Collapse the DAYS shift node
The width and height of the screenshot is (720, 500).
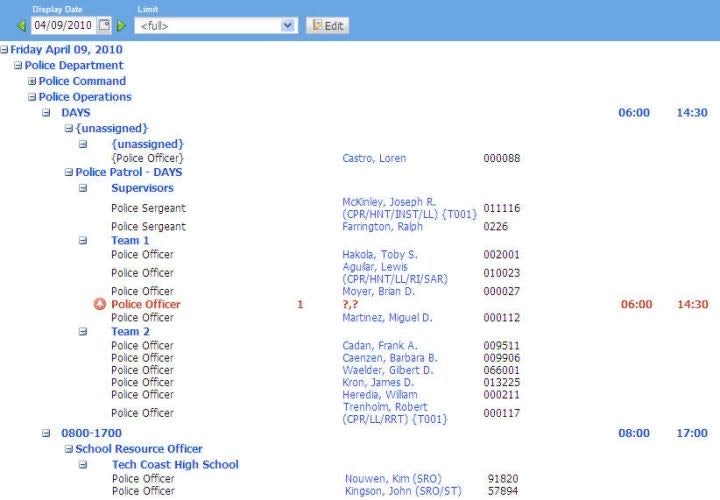pyautogui.click(x=46, y=113)
